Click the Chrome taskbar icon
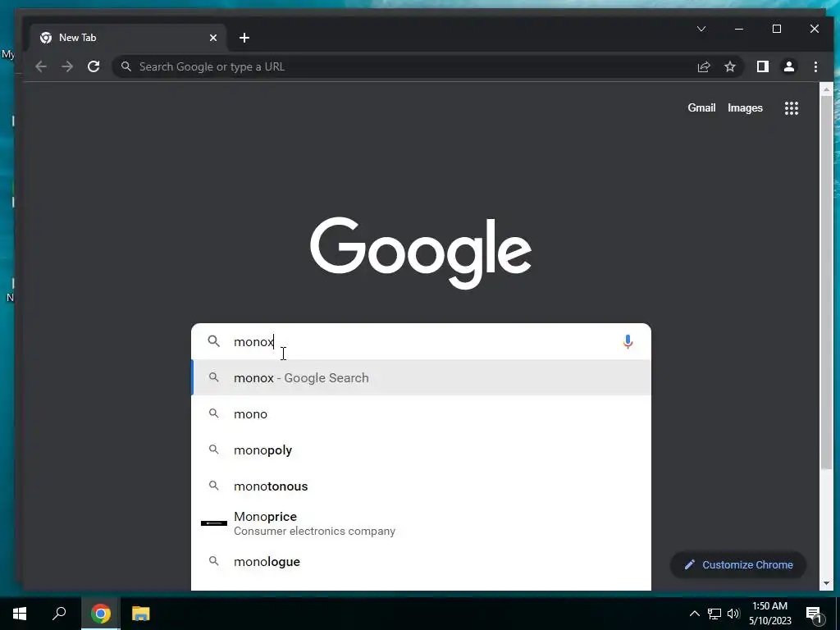Viewport: 840px width, 630px height. tap(100, 614)
